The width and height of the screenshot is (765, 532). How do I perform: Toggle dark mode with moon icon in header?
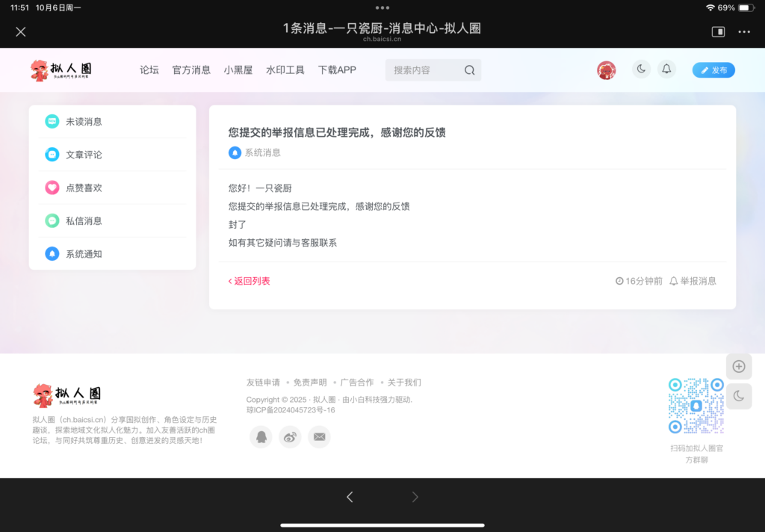pos(641,69)
